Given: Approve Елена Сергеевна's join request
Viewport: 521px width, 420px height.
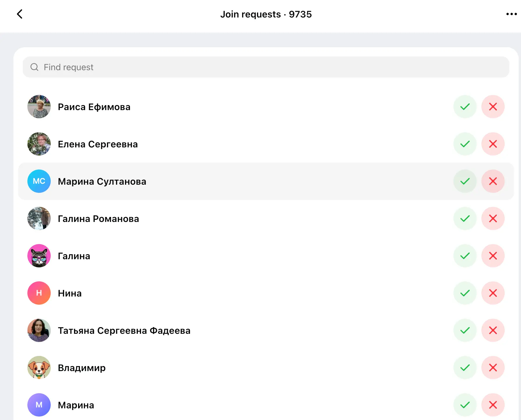Looking at the screenshot, I should [x=465, y=144].
